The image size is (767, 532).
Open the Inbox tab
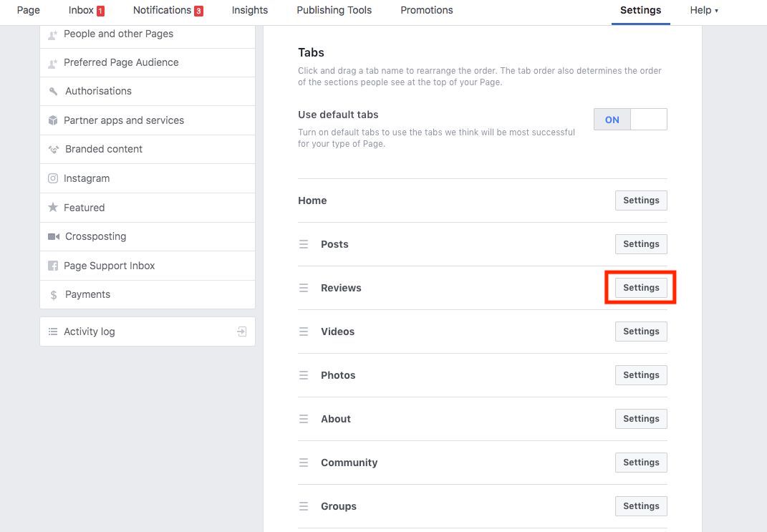pos(86,10)
